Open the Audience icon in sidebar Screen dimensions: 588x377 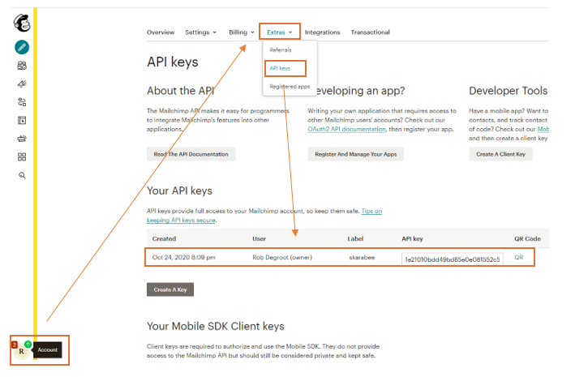click(22, 66)
